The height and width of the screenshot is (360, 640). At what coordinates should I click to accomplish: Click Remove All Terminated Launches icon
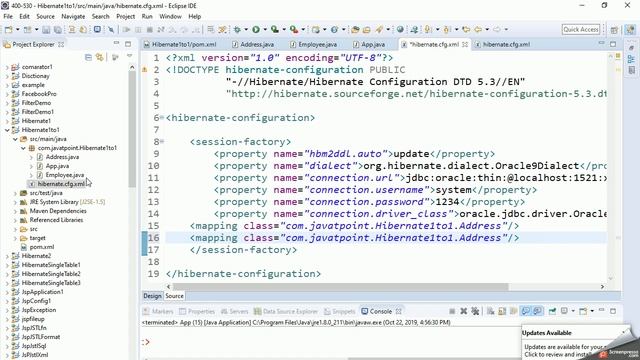[475, 311]
